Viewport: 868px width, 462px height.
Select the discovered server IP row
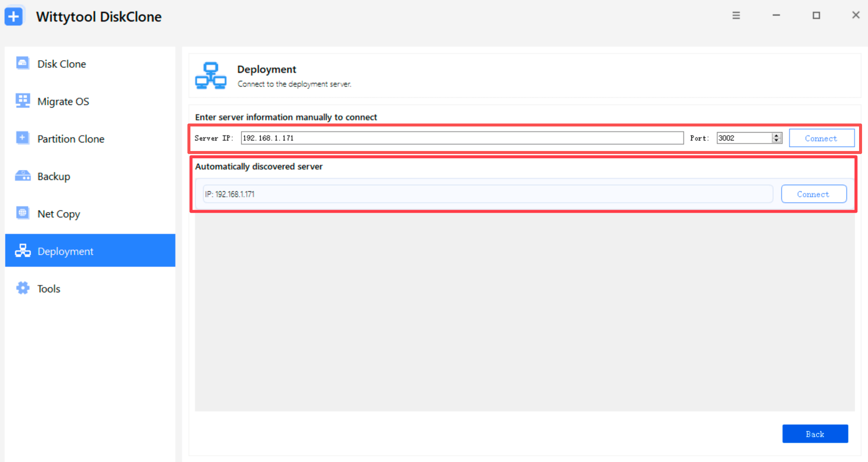click(x=488, y=194)
